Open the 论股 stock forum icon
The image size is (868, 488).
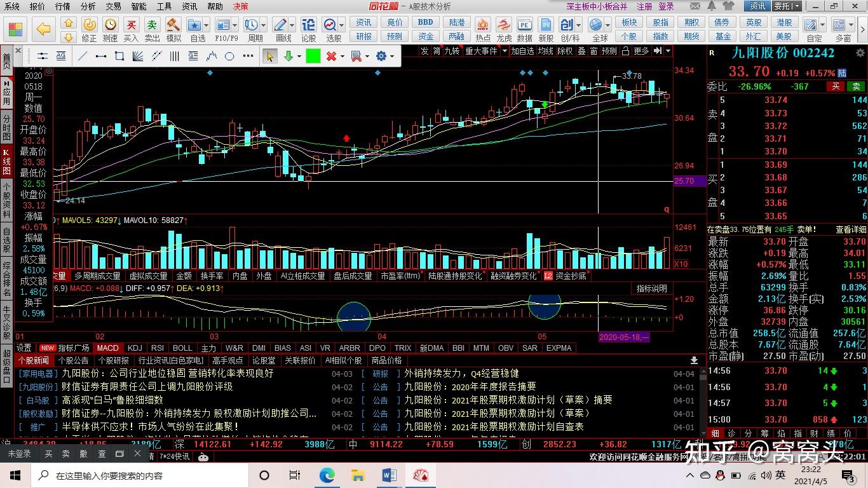tap(308, 29)
